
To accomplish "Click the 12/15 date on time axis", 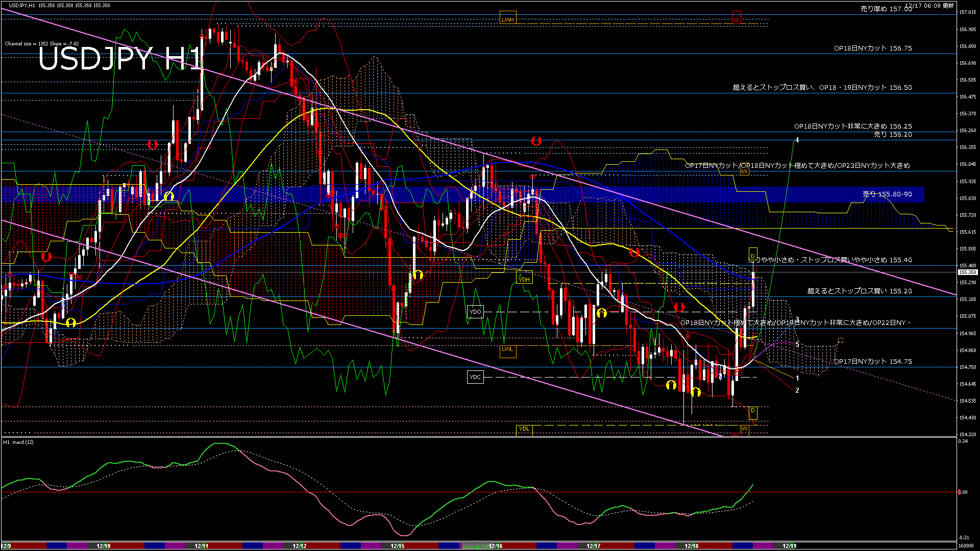I will 397,546.
